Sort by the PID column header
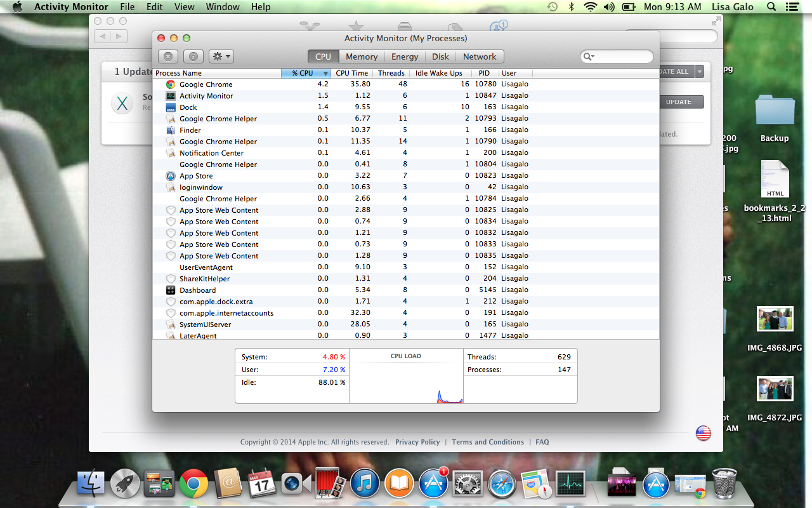Image resolution: width=812 pixels, height=508 pixels. tap(485, 73)
